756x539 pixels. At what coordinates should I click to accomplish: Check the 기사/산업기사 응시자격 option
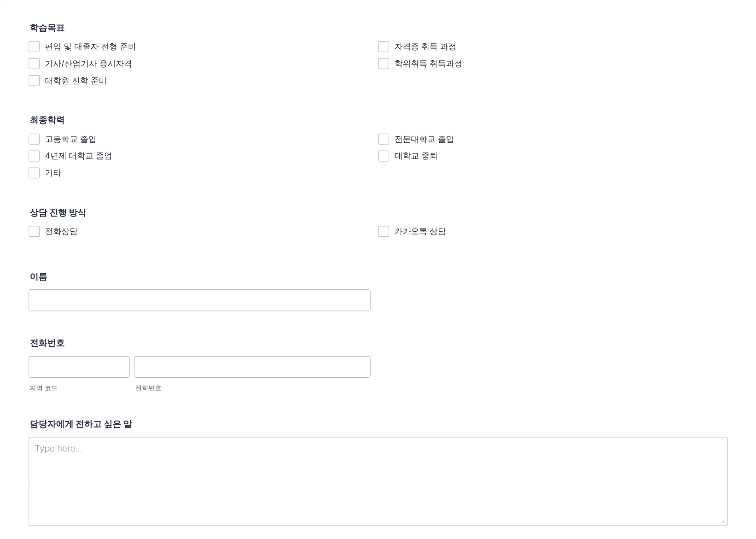pos(34,64)
